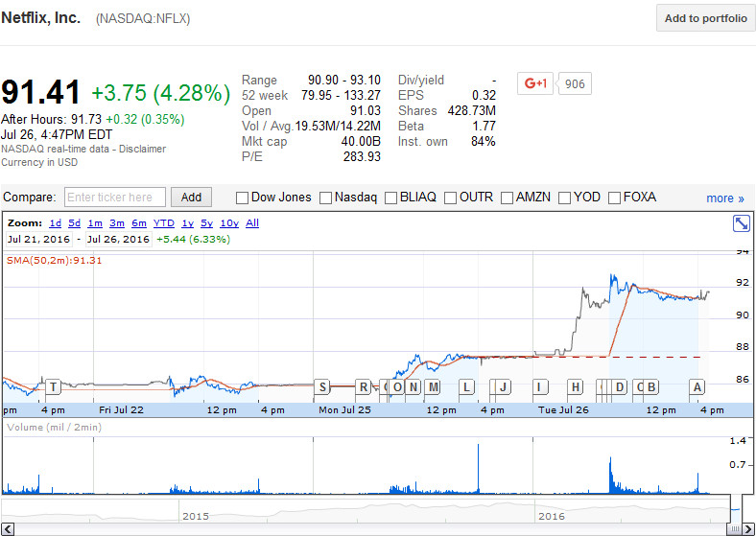Click Add to portfolio button
756x536 pixels.
(x=706, y=18)
